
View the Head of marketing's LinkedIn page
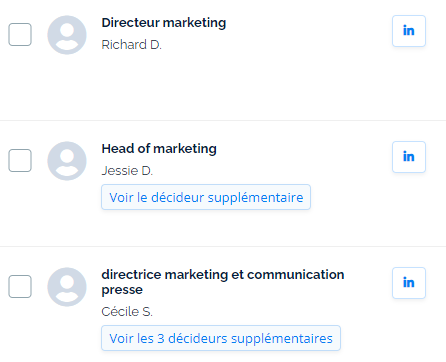tap(409, 157)
